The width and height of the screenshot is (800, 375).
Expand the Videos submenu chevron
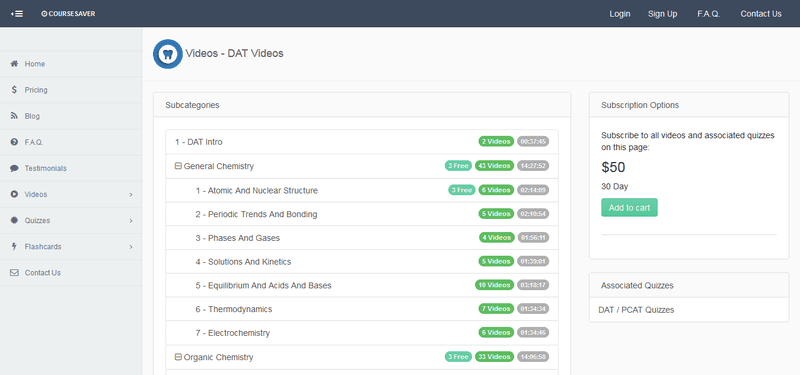pyautogui.click(x=131, y=195)
